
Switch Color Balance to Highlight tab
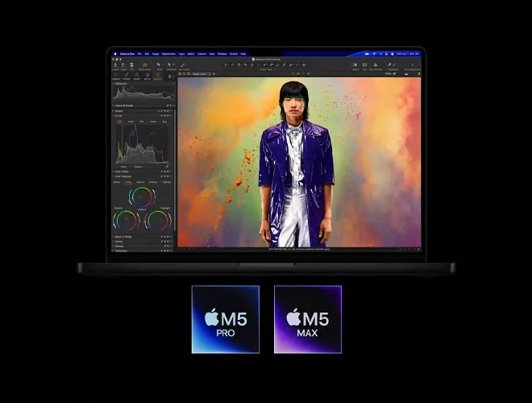tap(167, 182)
